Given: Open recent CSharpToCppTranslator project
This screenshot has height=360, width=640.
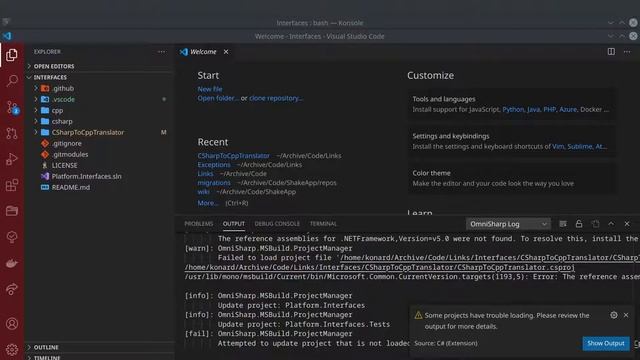Looking at the screenshot, I should click(x=233, y=156).
